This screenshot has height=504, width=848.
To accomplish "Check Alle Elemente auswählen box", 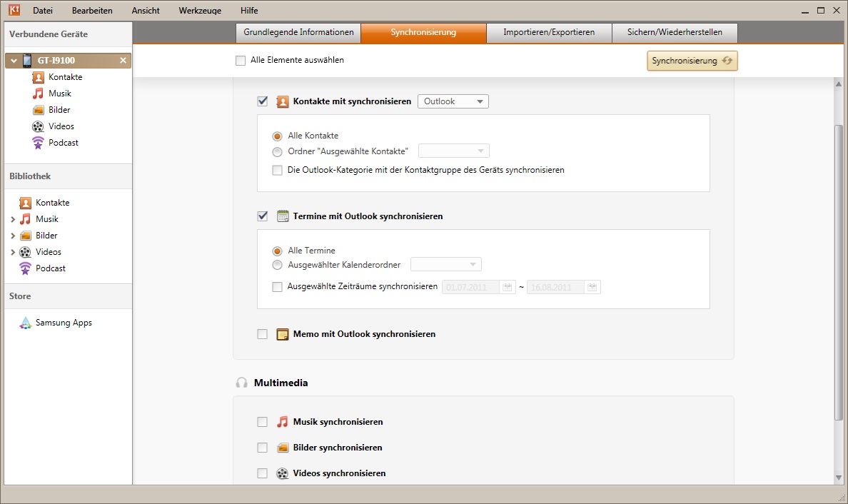I will pos(241,61).
